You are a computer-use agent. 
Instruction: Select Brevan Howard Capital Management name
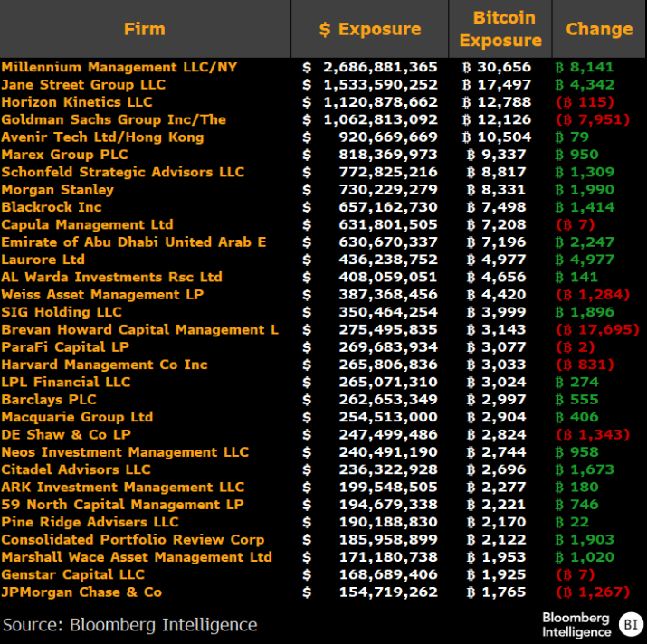[x=140, y=329]
